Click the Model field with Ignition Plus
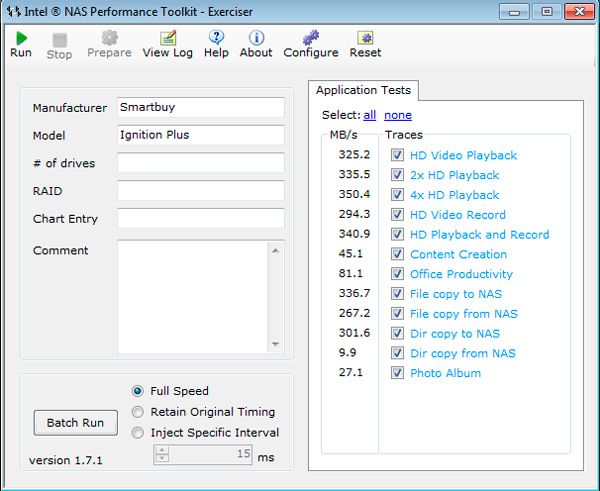Image resolution: width=600 pixels, height=491 pixels. 201,135
